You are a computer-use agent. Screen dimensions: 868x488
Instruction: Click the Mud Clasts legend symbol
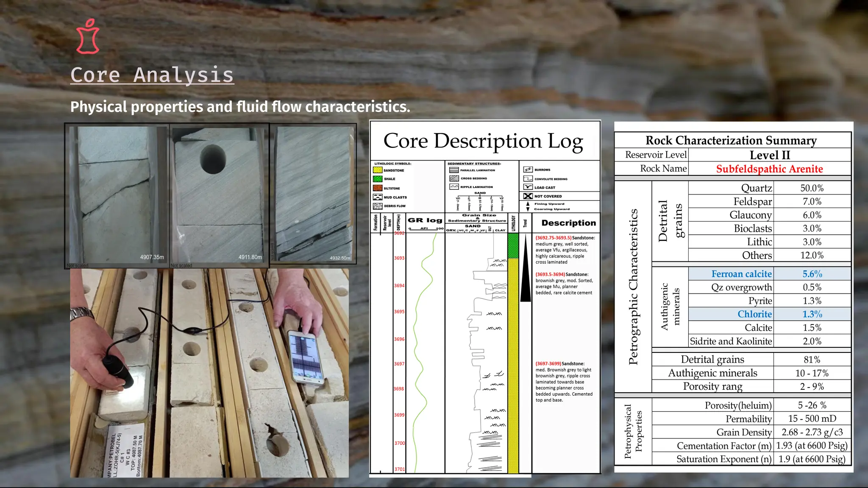378,197
